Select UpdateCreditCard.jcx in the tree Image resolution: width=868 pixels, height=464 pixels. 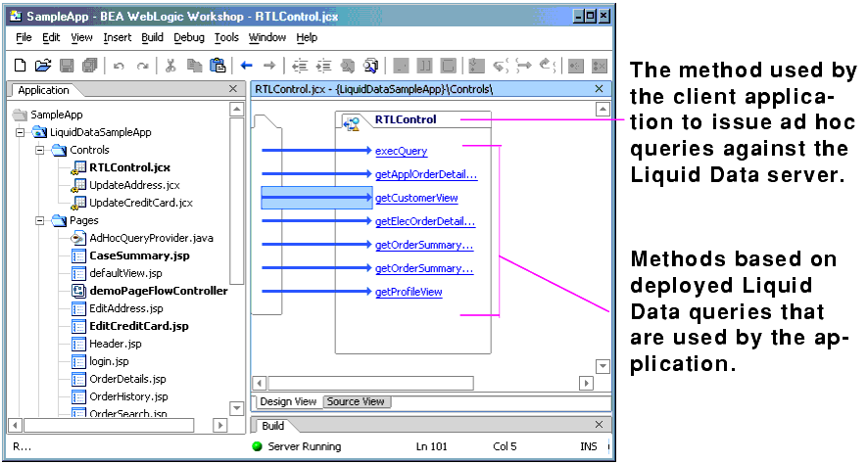[141, 203]
